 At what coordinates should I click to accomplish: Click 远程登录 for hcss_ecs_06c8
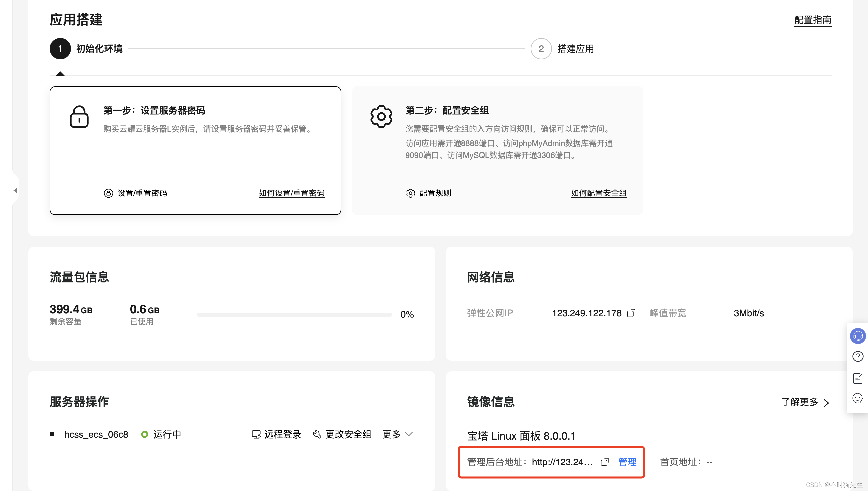tap(277, 434)
